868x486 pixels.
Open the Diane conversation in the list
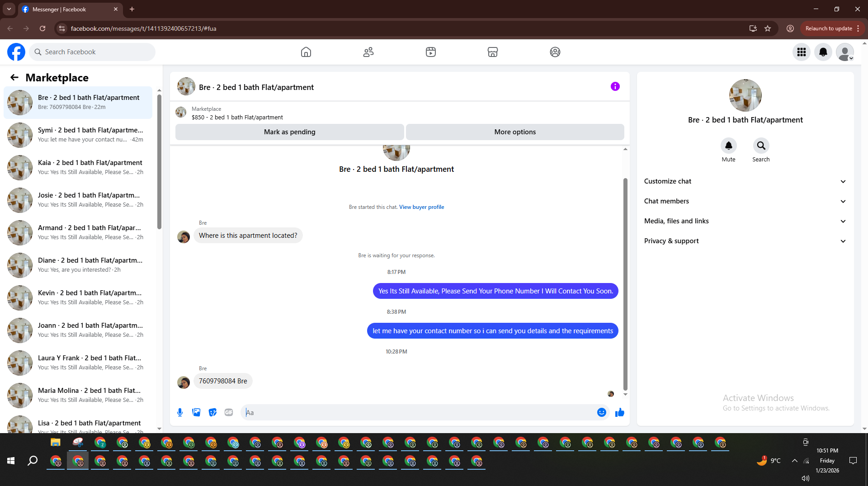click(78, 265)
